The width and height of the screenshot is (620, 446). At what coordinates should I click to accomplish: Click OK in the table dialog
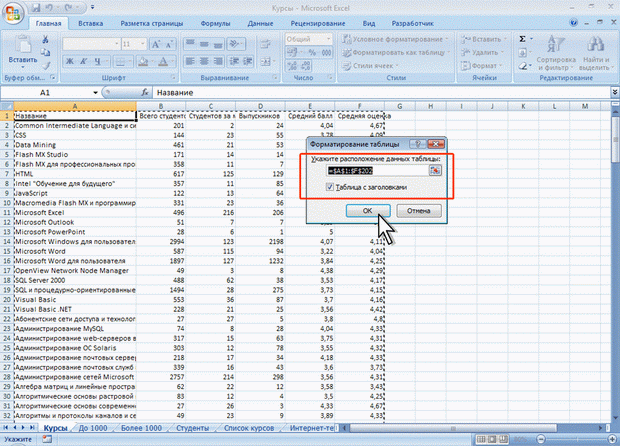point(368,211)
